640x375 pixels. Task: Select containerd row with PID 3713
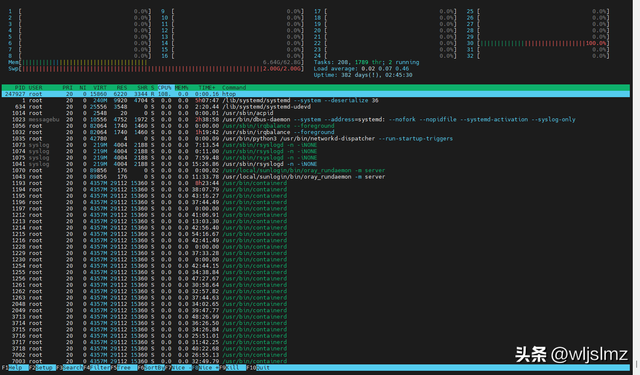click(316, 317)
